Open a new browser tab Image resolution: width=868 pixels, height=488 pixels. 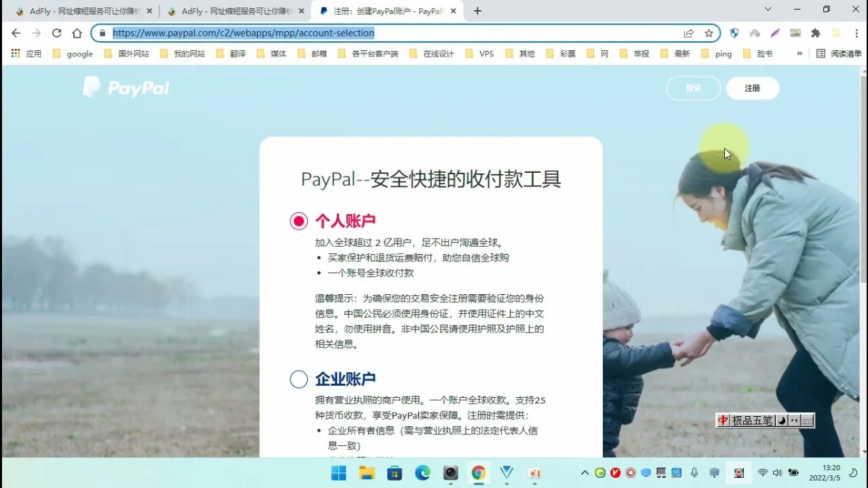click(477, 11)
